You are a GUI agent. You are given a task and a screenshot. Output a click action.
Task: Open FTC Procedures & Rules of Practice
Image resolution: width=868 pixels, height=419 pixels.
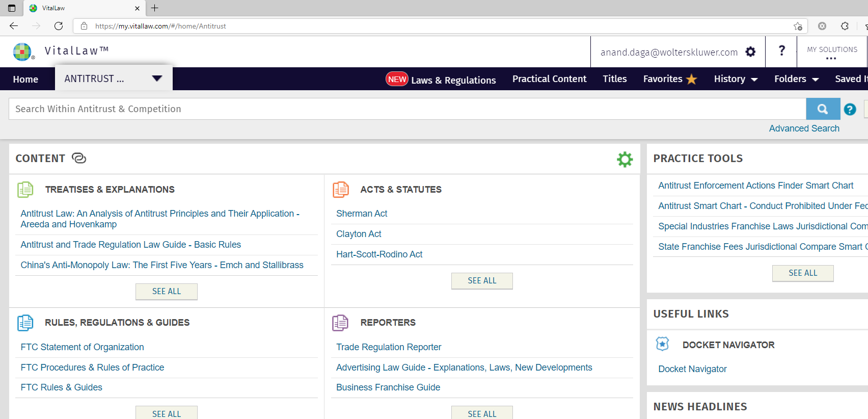pyautogui.click(x=92, y=368)
